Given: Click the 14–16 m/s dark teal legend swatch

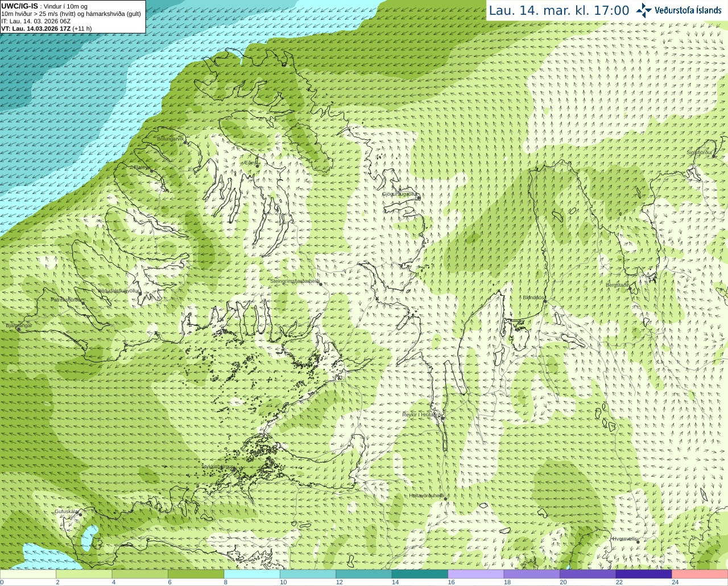Looking at the screenshot, I should pos(420,574).
